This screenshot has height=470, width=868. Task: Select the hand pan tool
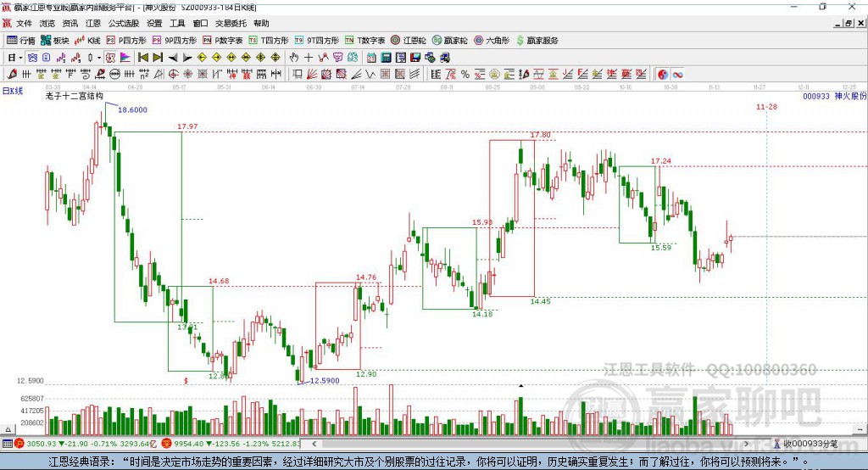click(x=294, y=58)
